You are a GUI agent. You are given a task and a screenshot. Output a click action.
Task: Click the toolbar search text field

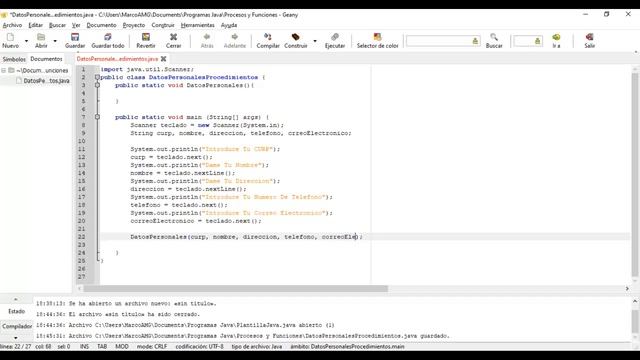[x=443, y=41]
